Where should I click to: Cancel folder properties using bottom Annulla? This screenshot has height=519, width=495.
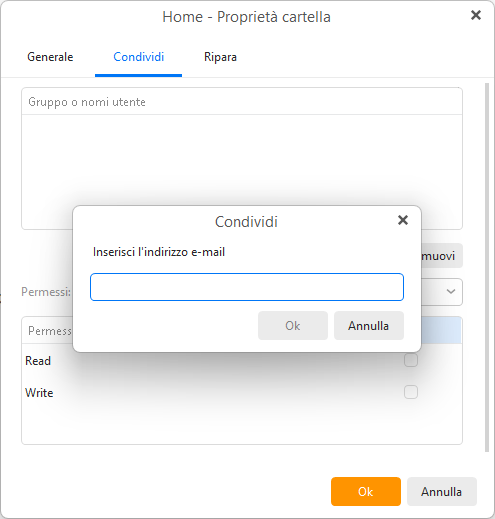(442, 492)
